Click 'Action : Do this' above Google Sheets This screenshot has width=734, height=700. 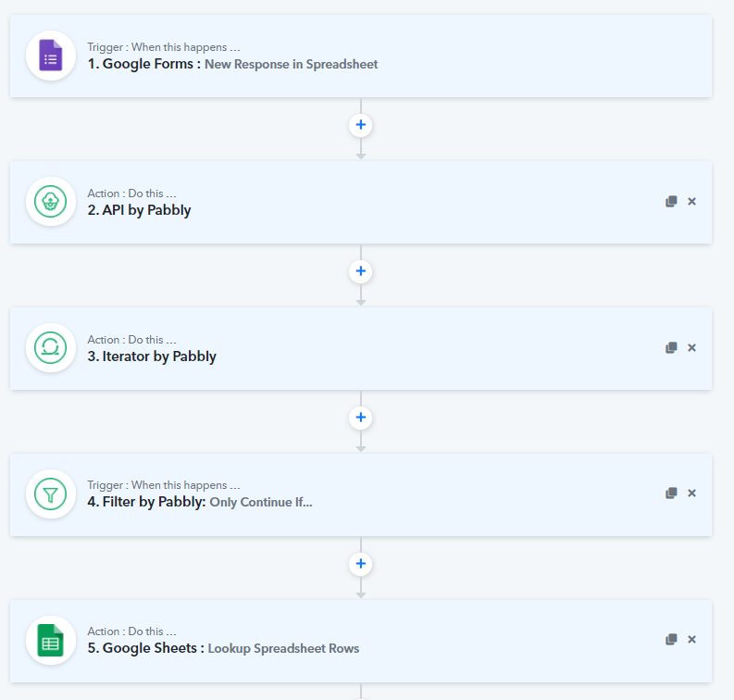pyautogui.click(x=131, y=631)
